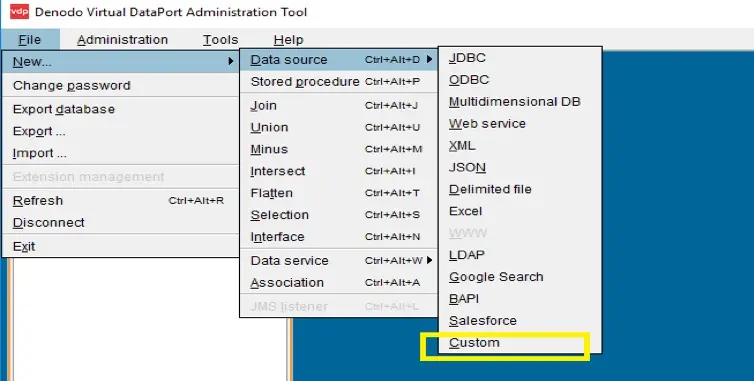The height and width of the screenshot is (381, 754).
Task: Choose ODBC data source
Action: (x=520, y=80)
